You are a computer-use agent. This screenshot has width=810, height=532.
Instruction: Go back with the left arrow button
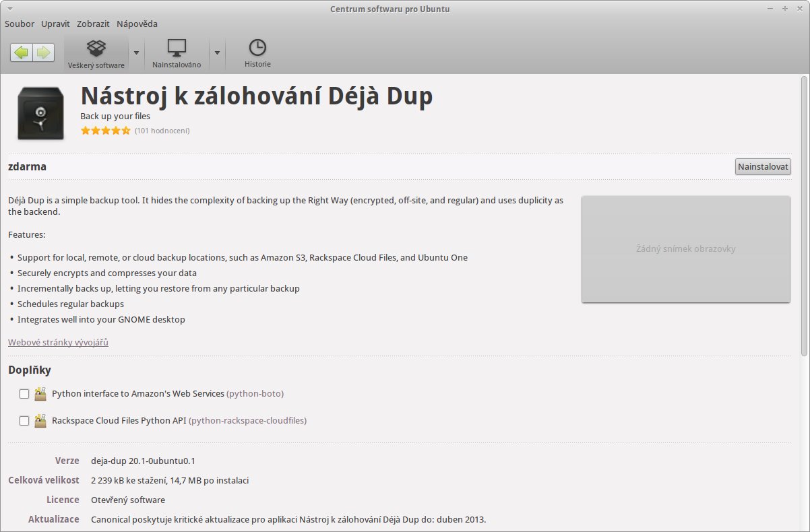(x=22, y=53)
